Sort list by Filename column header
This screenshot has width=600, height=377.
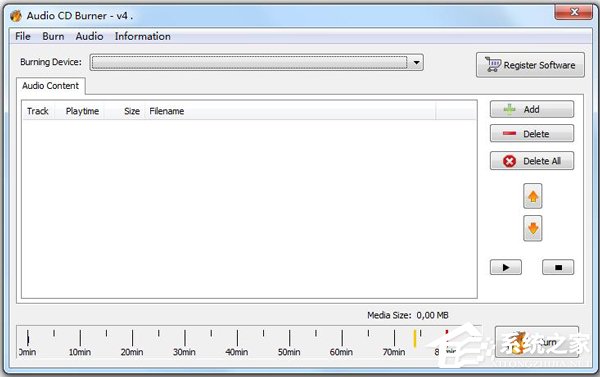[x=166, y=111]
